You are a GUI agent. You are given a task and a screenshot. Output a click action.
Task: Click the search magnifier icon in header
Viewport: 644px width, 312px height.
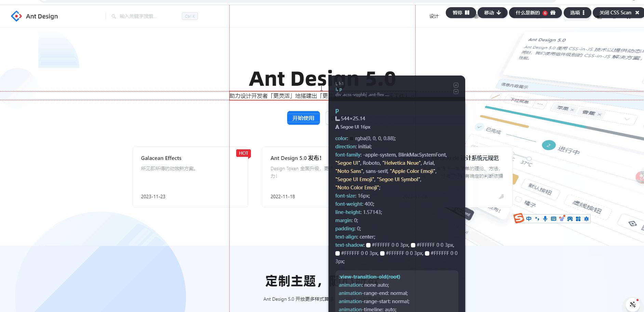pos(113,16)
